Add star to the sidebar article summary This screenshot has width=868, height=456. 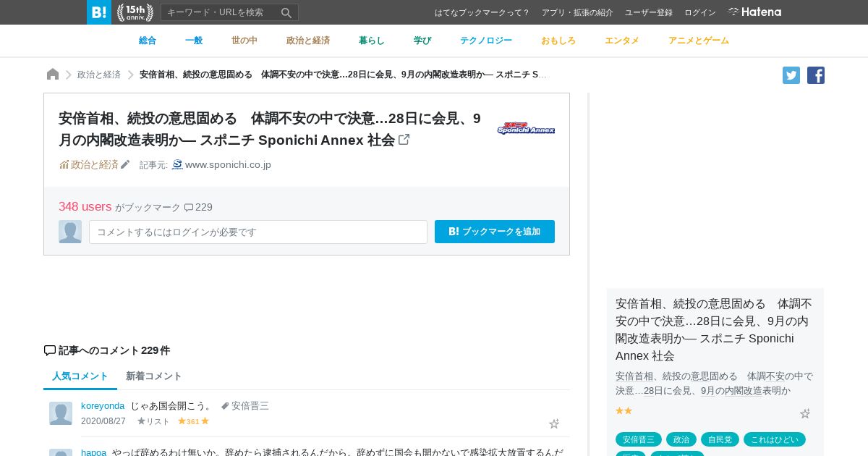click(x=805, y=414)
